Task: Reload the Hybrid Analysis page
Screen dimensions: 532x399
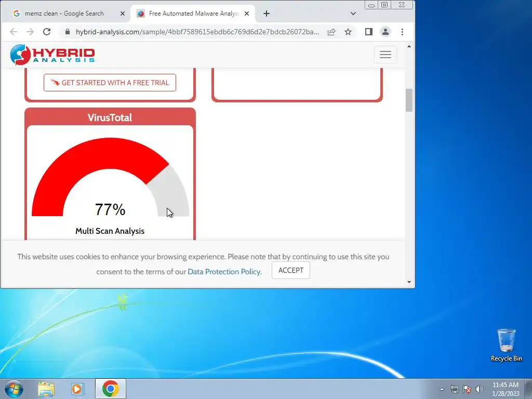Action: click(x=47, y=32)
